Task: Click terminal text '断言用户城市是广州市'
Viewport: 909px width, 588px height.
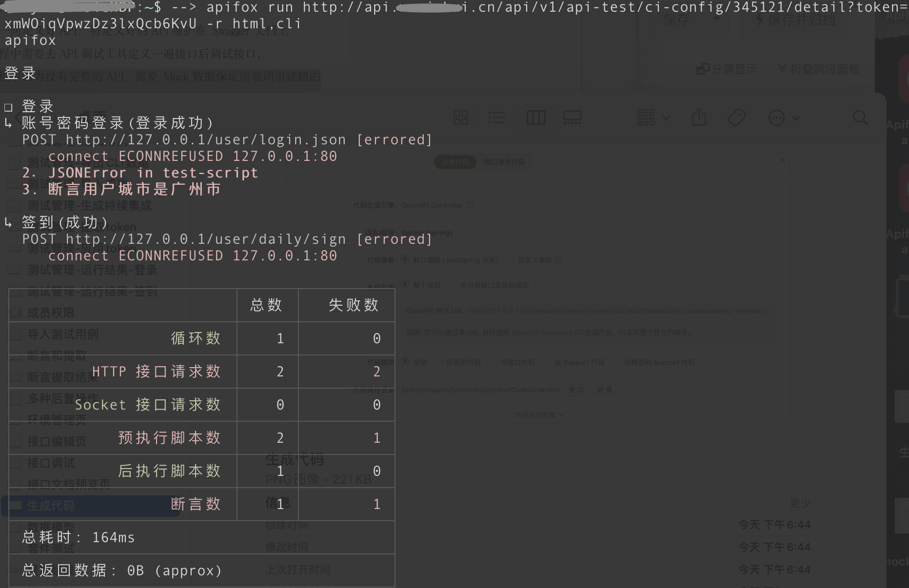Action: (135, 189)
